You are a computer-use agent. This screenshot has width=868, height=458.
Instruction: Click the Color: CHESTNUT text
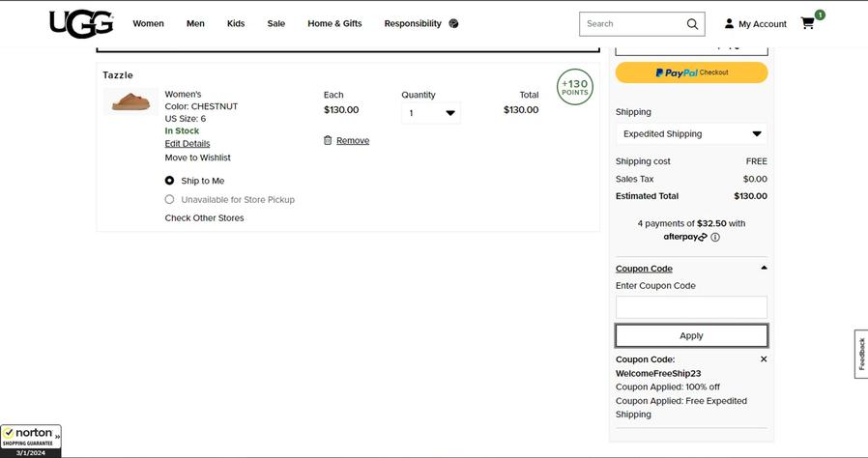(x=201, y=106)
